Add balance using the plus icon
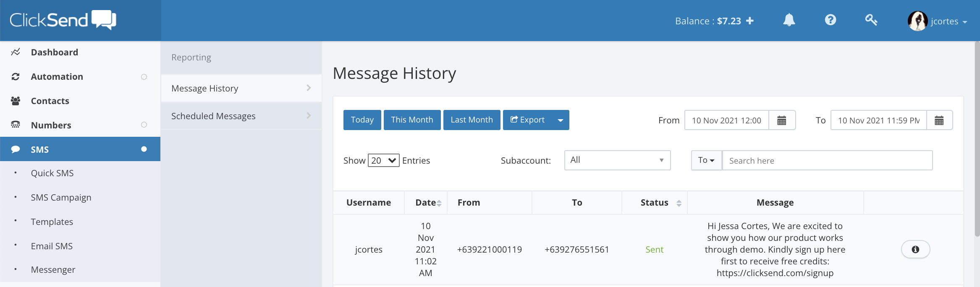980x287 pixels. 750,21
